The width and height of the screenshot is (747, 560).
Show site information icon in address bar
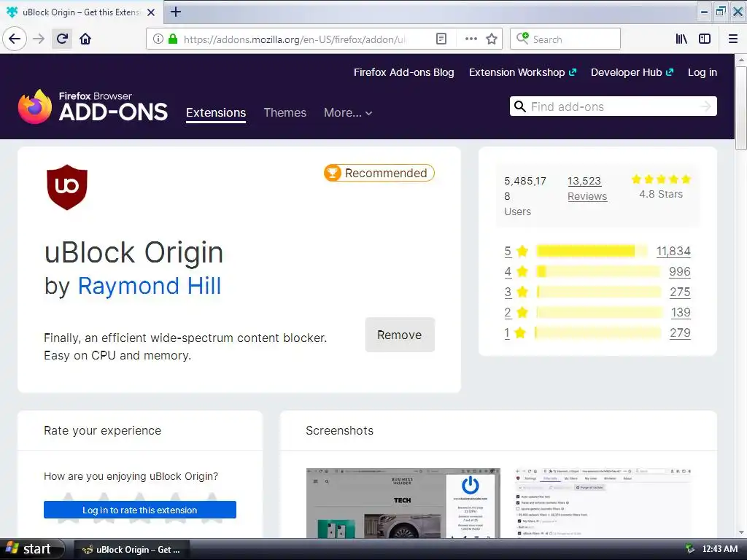pyautogui.click(x=158, y=39)
